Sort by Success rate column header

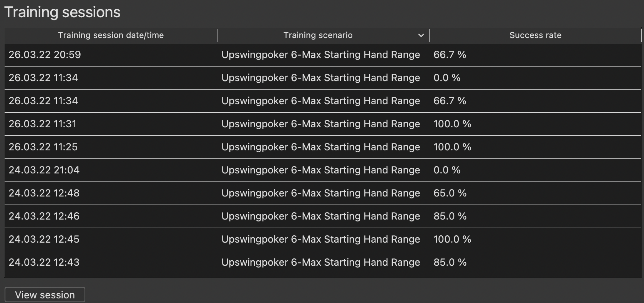tap(535, 35)
